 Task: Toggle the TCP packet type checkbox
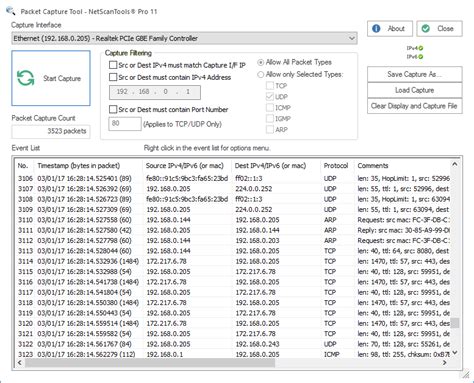pyautogui.click(x=270, y=86)
